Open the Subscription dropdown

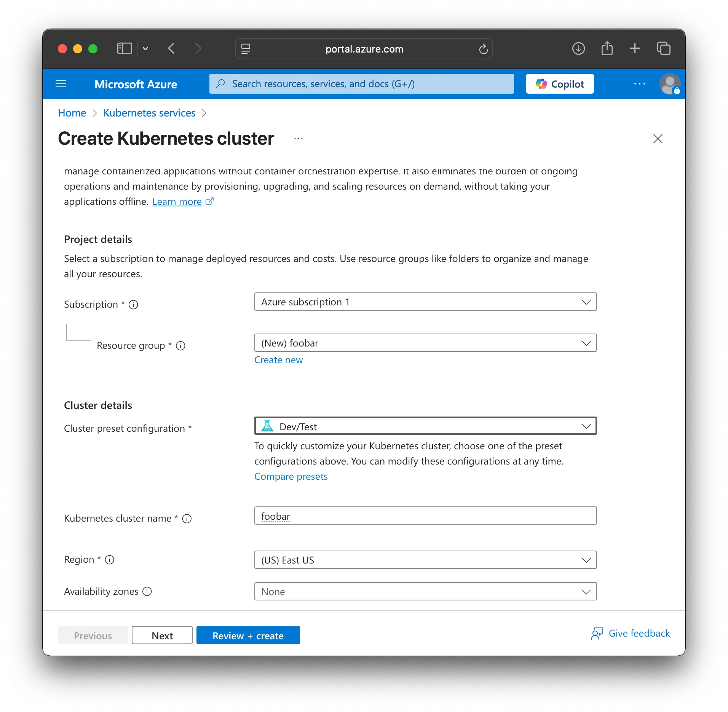425,302
